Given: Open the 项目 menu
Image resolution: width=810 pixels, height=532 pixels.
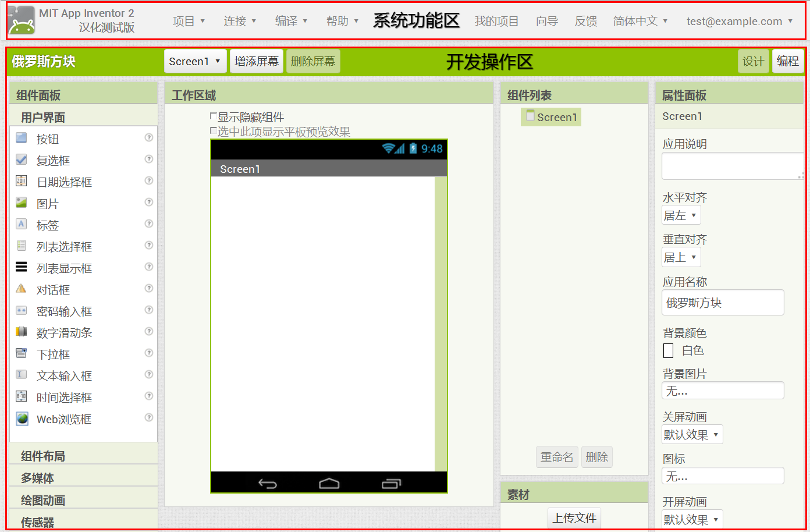Looking at the screenshot, I should click(x=189, y=21).
